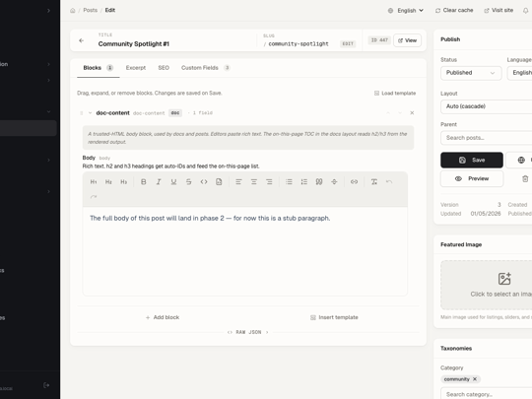Center-align text in Body editor
Image resolution: width=532 pixels, height=399 pixels.
coord(254,182)
